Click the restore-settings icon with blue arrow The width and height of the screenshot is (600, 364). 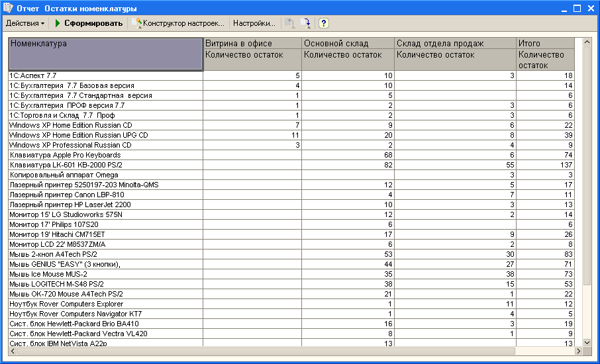click(305, 23)
